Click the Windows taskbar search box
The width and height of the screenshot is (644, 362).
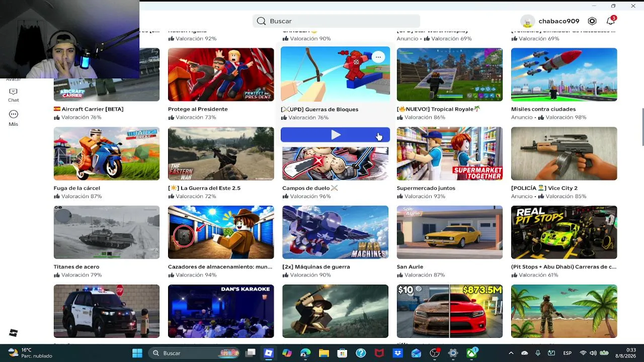(195, 353)
